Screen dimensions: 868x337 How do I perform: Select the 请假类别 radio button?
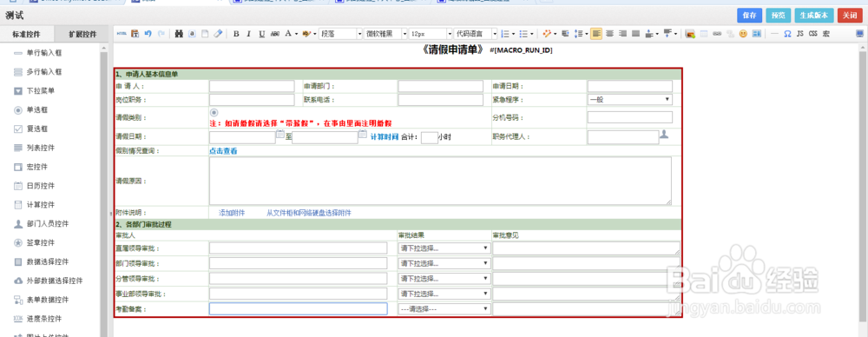214,113
